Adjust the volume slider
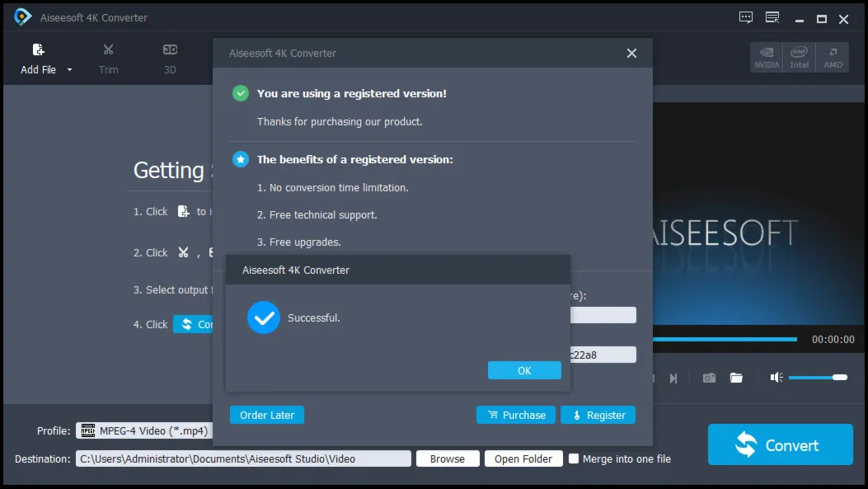The width and height of the screenshot is (868, 489). (818, 378)
